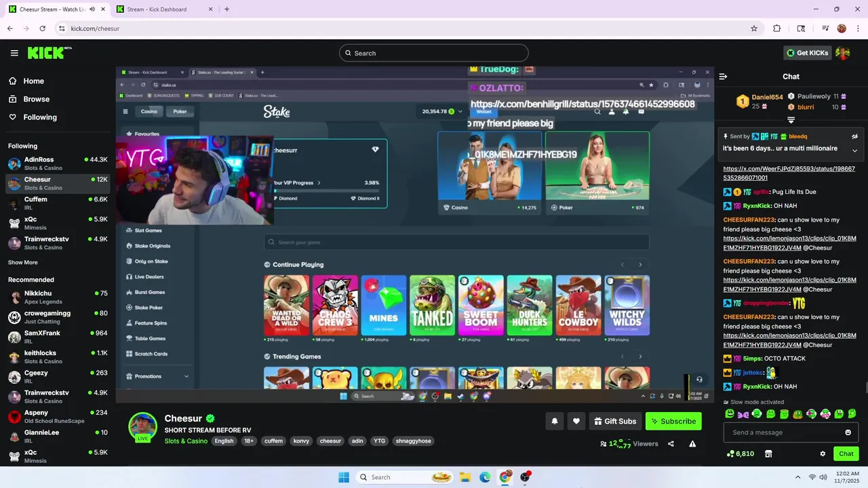Open a new Chrome tab

226,9
